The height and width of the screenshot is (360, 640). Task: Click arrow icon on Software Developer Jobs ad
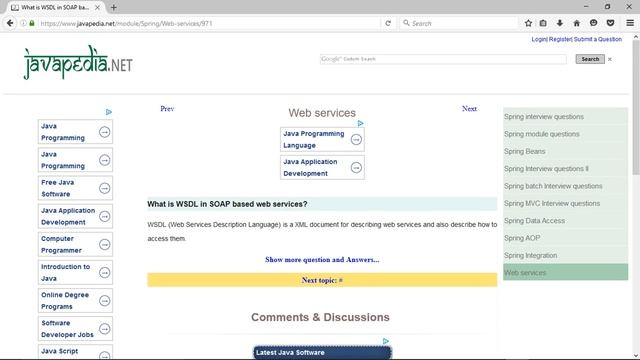click(x=104, y=329)
